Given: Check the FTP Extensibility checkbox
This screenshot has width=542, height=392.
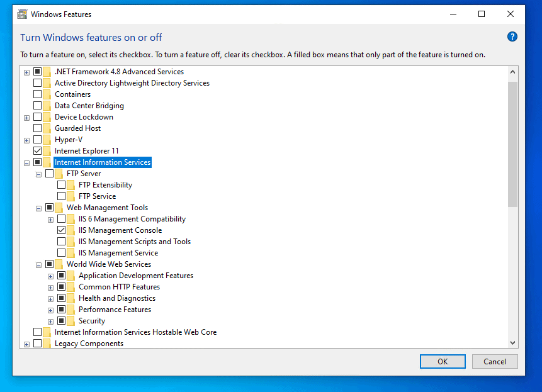Looking at the screenshot, I should [x=61, y=185].
